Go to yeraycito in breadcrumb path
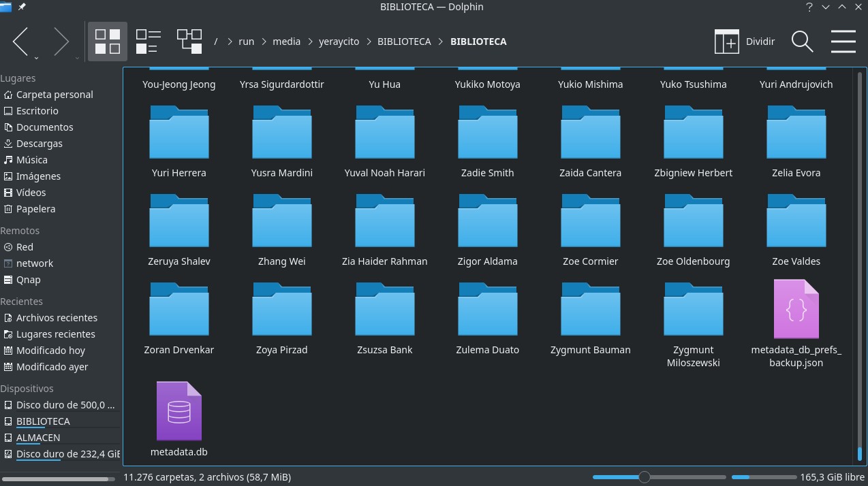The width and height of the screenshot is (868, 486). tap(339, 42)
